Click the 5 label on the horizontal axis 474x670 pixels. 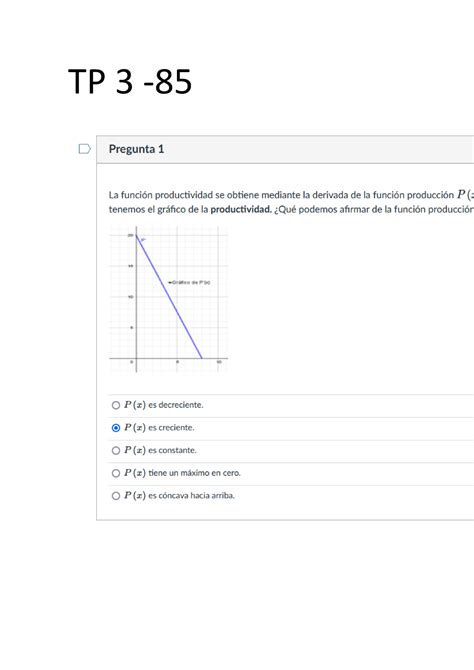pyautogui.click(x=177, y=362)
